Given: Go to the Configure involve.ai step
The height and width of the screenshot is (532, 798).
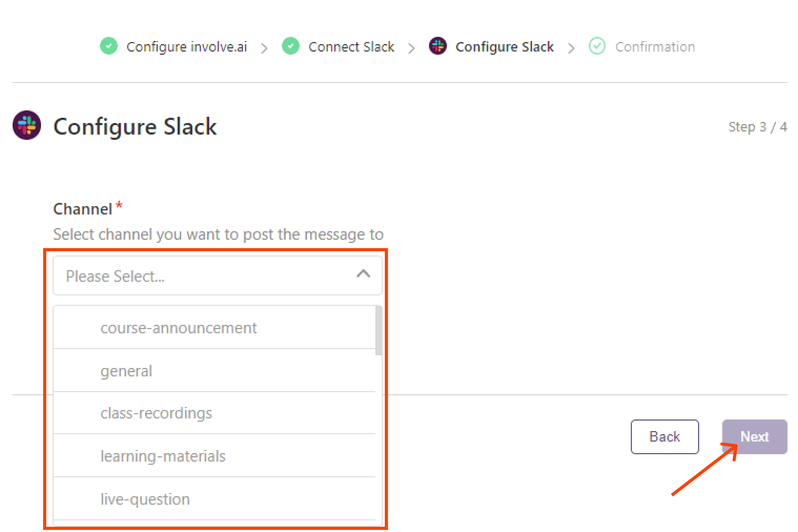Looking at the screenshot, I should tap(187, 47).
